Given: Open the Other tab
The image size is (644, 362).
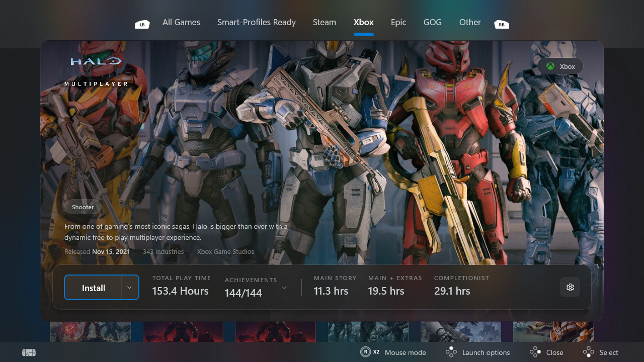Looking at the screenshot, I should 470,22.
